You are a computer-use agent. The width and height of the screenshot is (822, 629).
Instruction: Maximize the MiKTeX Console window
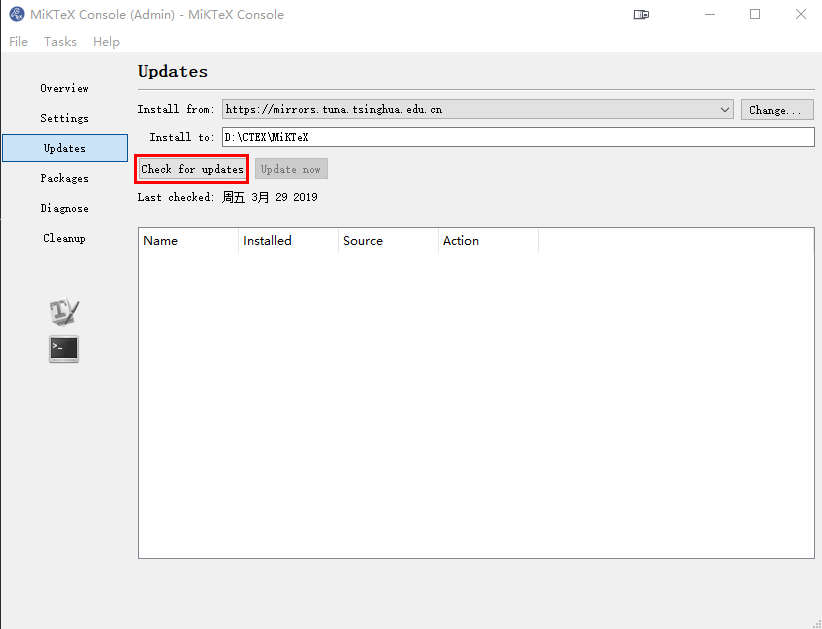pos(755,15)
